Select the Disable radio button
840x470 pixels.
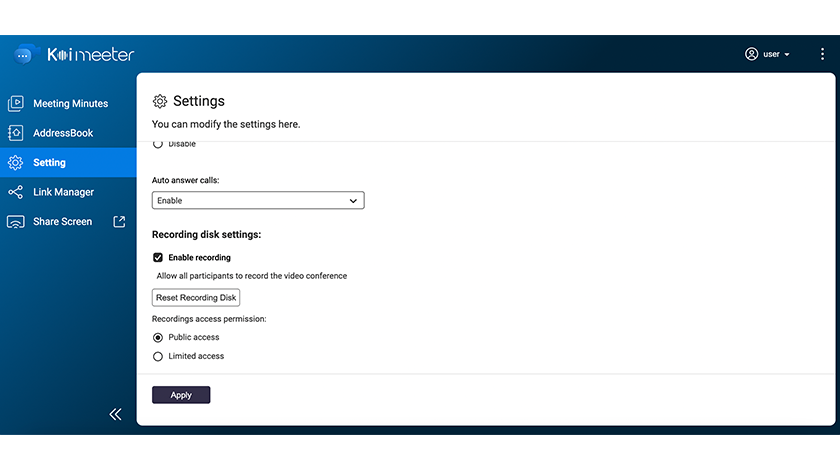(158, 145)
